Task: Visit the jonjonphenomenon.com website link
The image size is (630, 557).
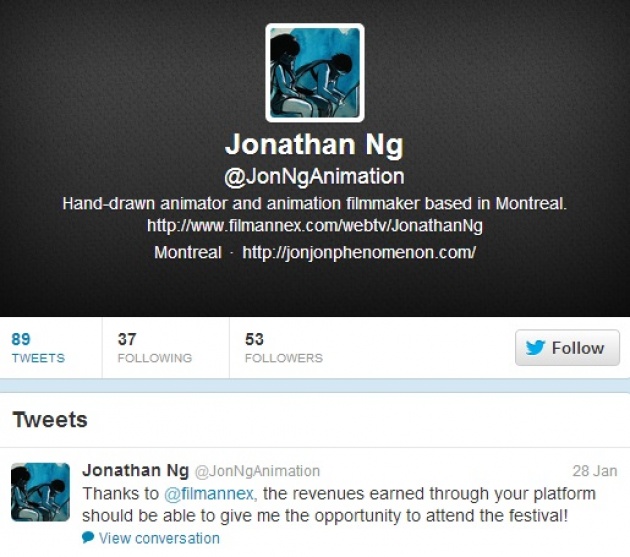Action: [x=359, y=253]
